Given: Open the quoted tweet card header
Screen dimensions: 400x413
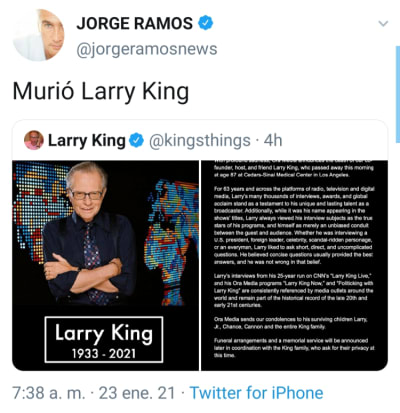Looking at the screenshot, I should tap(200, 140).
